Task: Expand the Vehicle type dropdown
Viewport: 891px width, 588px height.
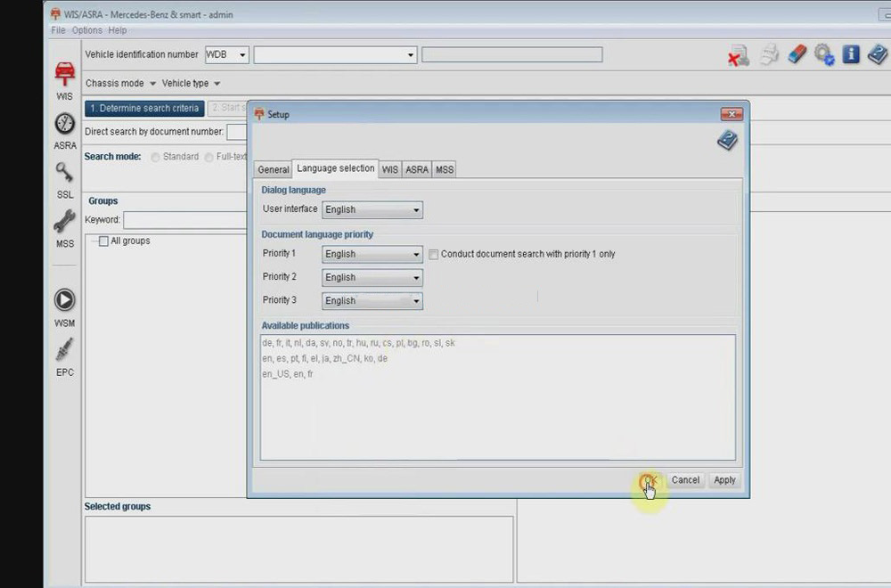Action: (191, 84)
